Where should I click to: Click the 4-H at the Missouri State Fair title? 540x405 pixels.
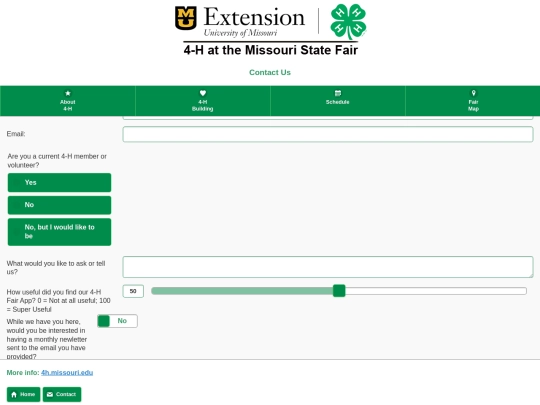point(271,50)
